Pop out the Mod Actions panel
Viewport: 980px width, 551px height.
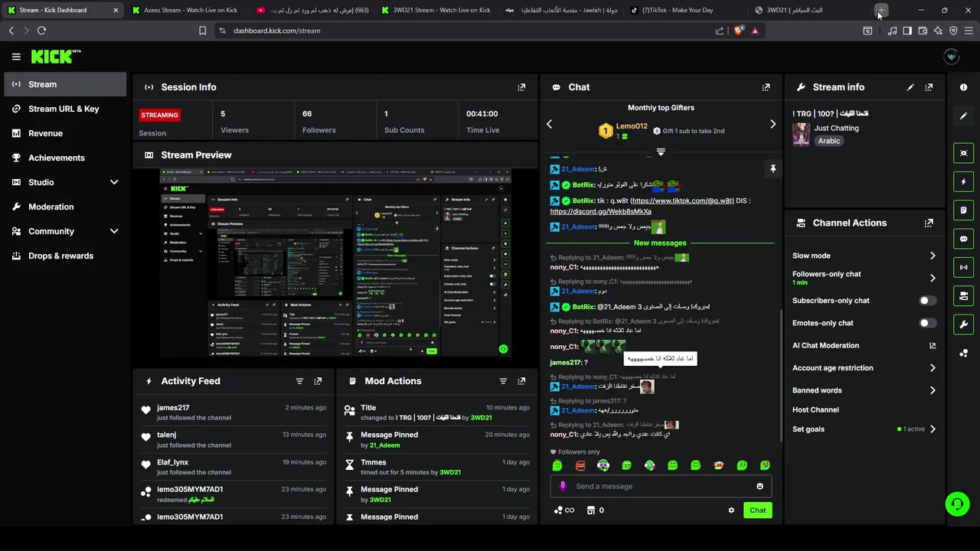point(521,381)
